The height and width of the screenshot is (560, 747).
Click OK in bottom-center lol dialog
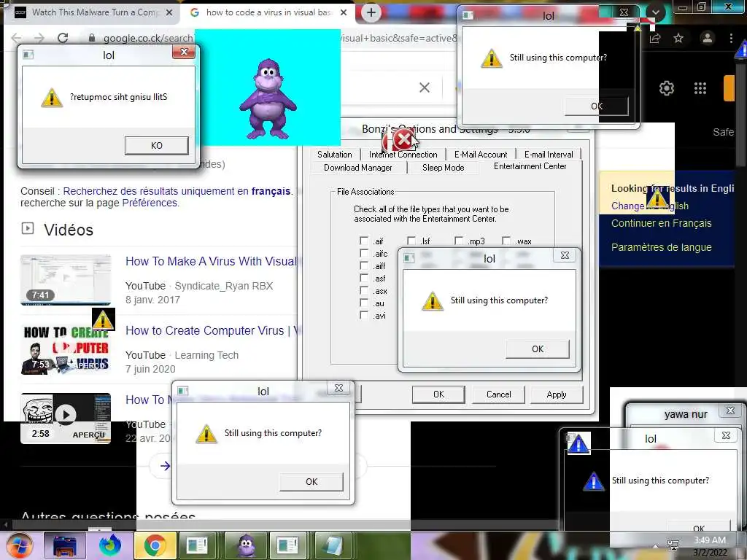pyautogui.click(x=311, y=482)
